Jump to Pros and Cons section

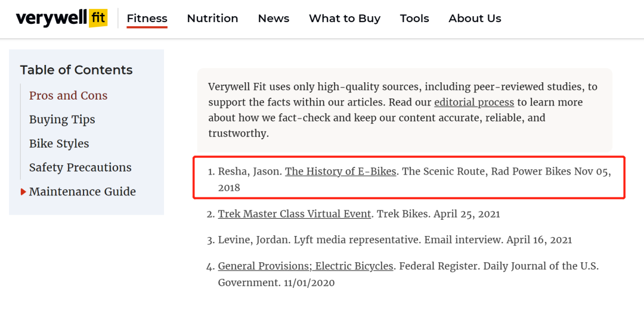pos(68,95)
